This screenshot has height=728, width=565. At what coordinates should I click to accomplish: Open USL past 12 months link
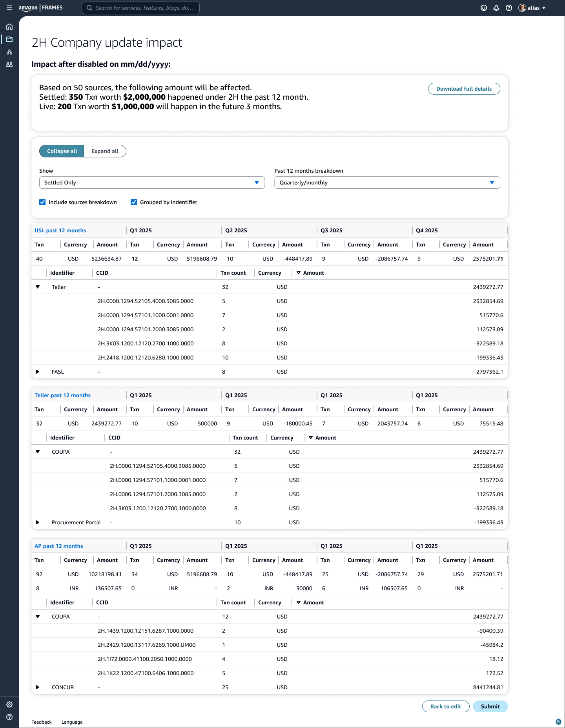point(60,230)
